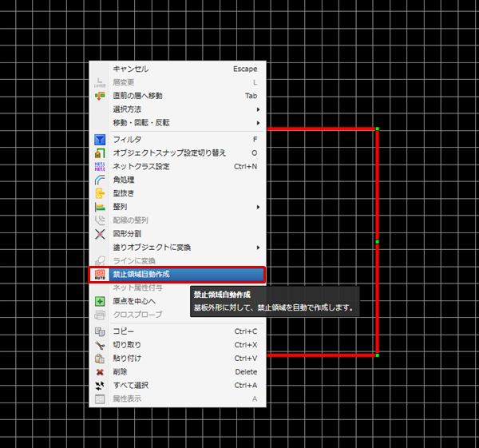Viewport: 479px width, 448px height.
Task: Choose 図形分割 menu entry
Action: point(177,234)
